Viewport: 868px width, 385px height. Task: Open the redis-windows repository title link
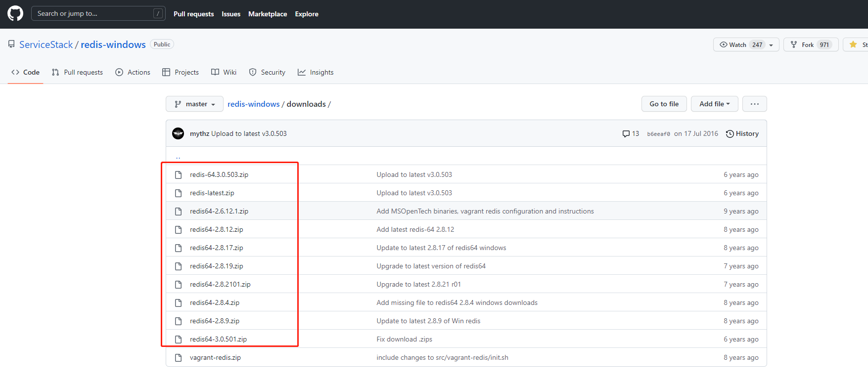pyautogui.click(x=113, y=44)
